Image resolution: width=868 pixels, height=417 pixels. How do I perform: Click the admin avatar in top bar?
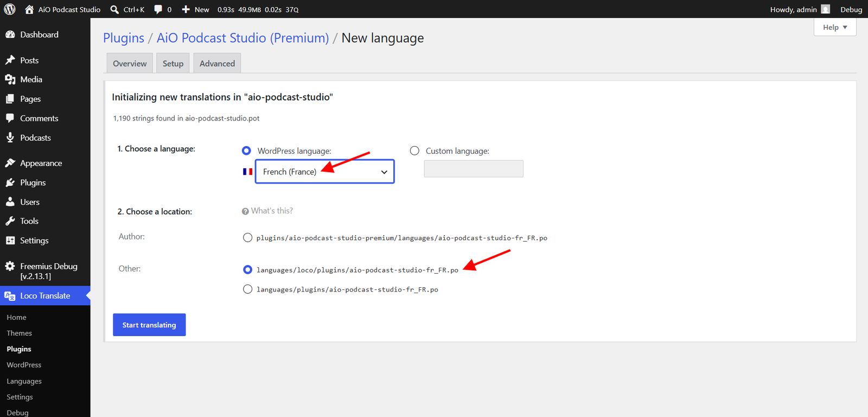pyautogui.click(x=826, y=9)
